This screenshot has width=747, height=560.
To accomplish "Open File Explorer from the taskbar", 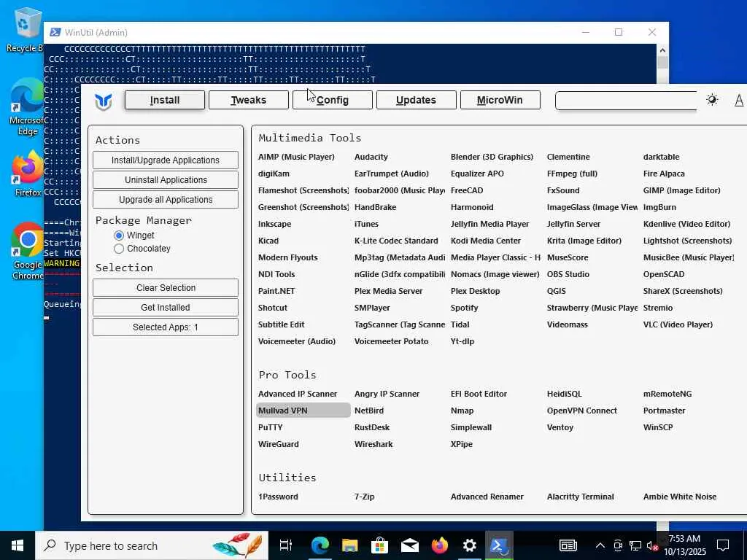I will pyautogui.click(x=349, y=545).
